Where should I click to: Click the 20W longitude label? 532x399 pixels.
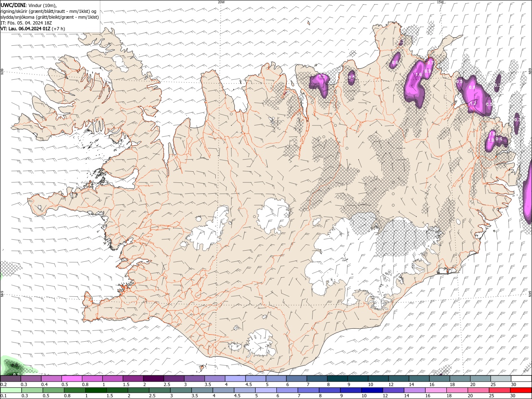click(x=221, y=2)
